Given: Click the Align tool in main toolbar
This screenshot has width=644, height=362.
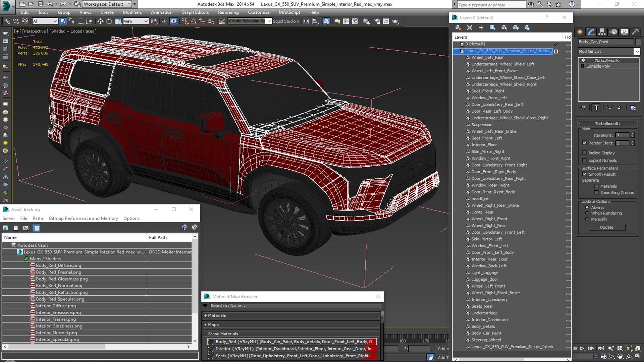Looking at the screenshot, I should coord(315,21).
